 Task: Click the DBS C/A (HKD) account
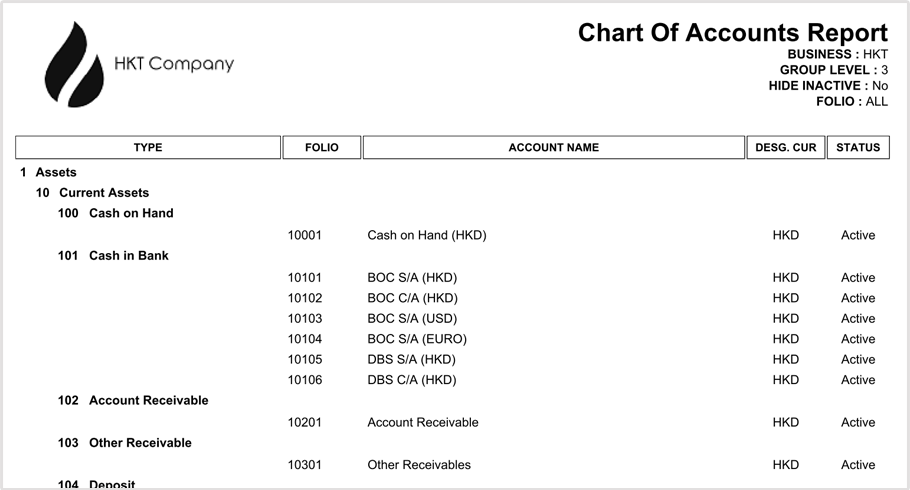point(412,379)
